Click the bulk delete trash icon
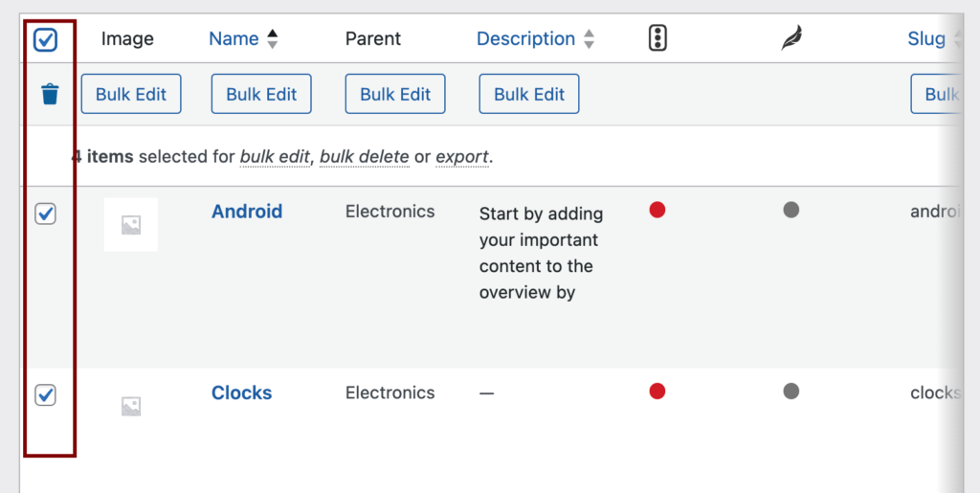Image resolution: width=980 pixels, height=493 pixels. tap(50, 95)
